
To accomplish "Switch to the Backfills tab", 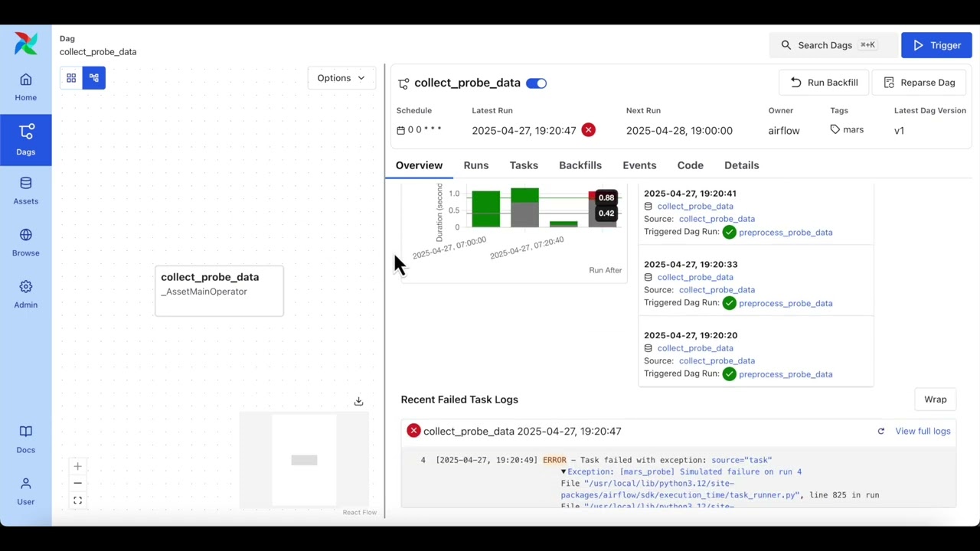I will (x=580, y=165).
